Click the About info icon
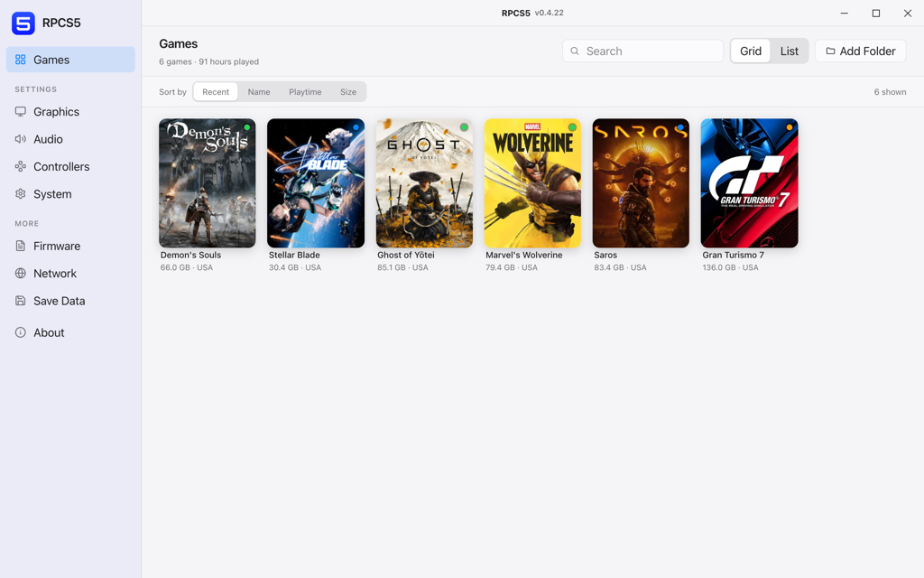Screen dimensions: 924x578 21,332
